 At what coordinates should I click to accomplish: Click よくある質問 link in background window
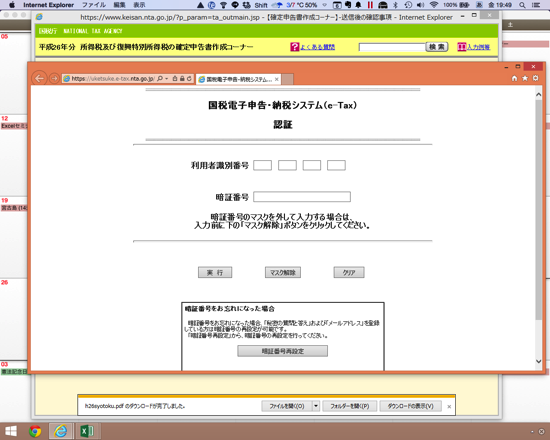317,47
